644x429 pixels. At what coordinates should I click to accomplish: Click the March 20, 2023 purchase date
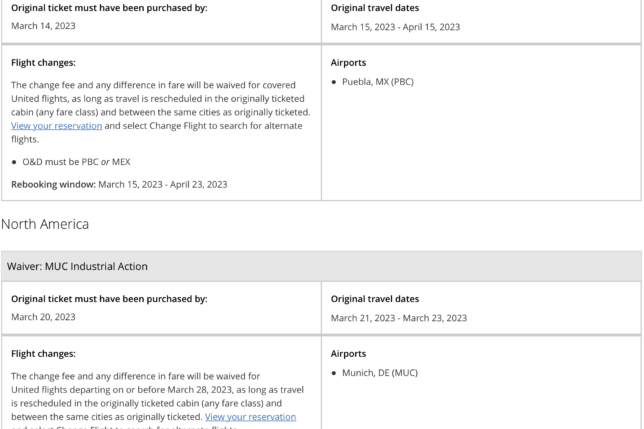tap(43, 317)
